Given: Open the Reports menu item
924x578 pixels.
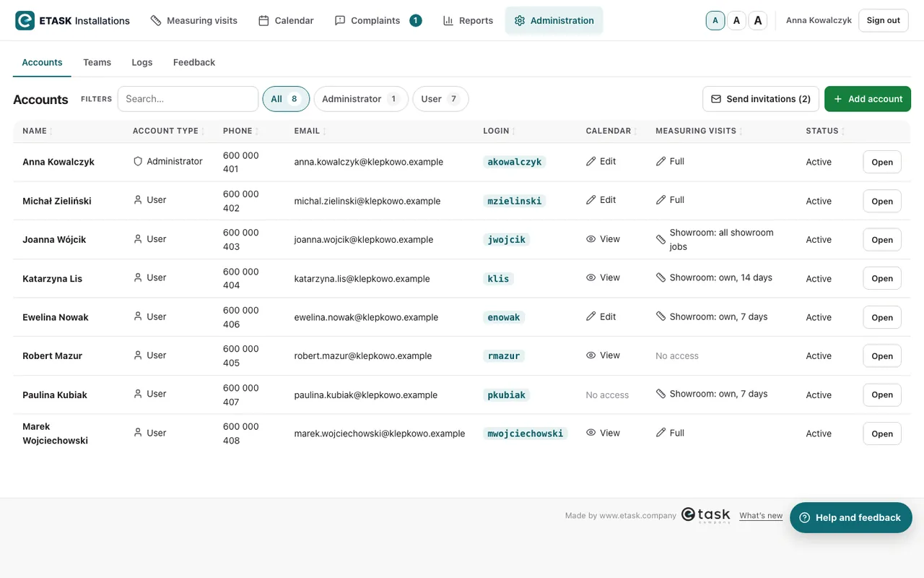Looking at the screenshot, I should point(468,20).
